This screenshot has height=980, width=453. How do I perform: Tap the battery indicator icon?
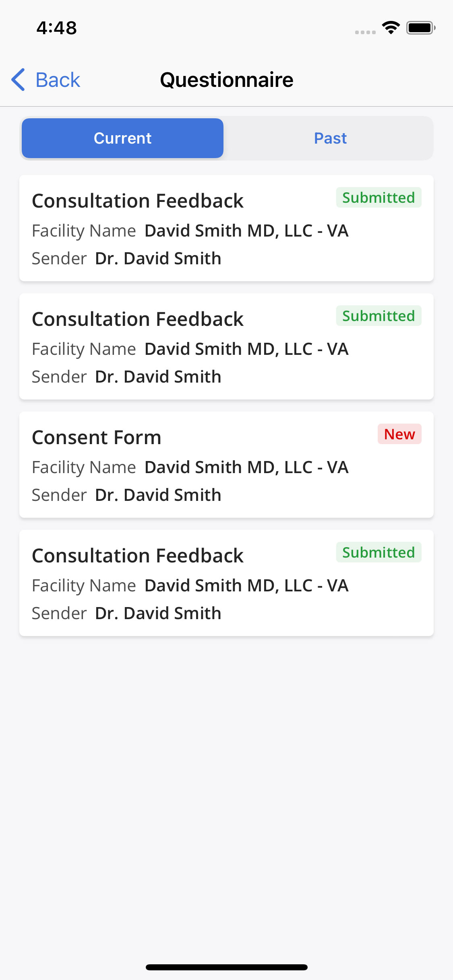tap(420, 28)
